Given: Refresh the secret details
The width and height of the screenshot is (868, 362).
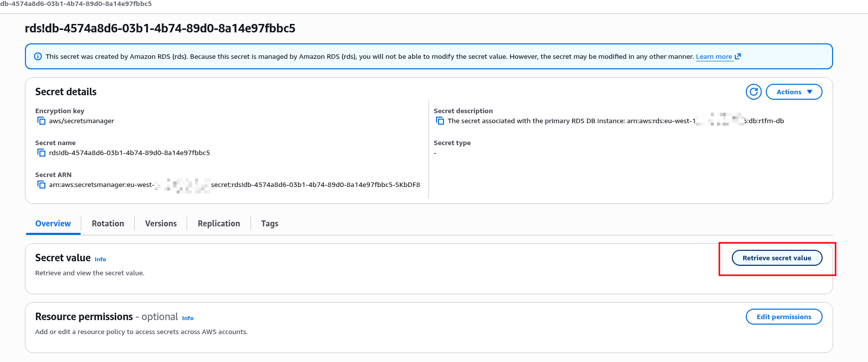Looking at the screenshot, I should [x=753, y=92].
